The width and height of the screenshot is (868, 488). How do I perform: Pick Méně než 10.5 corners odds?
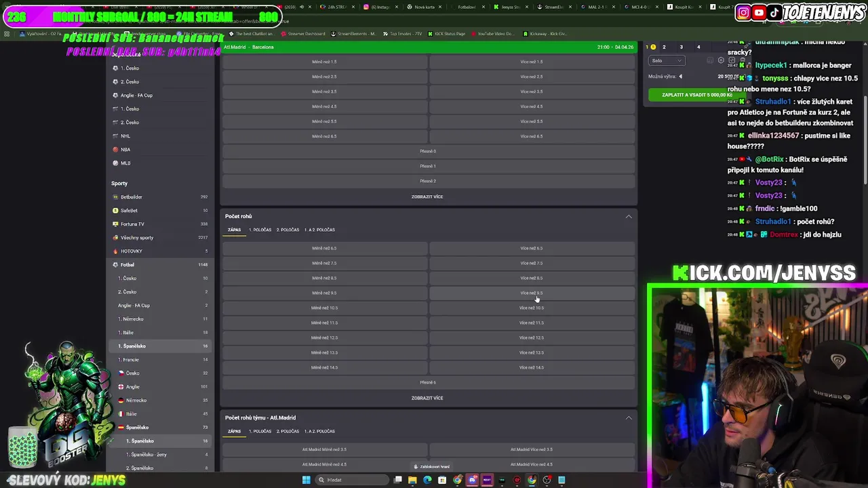tap(324, 308)
